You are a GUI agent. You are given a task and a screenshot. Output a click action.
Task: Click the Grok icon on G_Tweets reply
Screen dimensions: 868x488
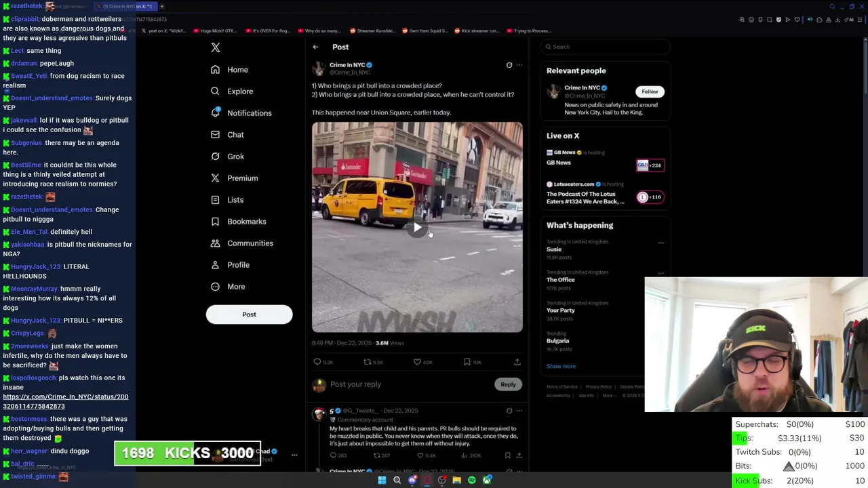509,411
